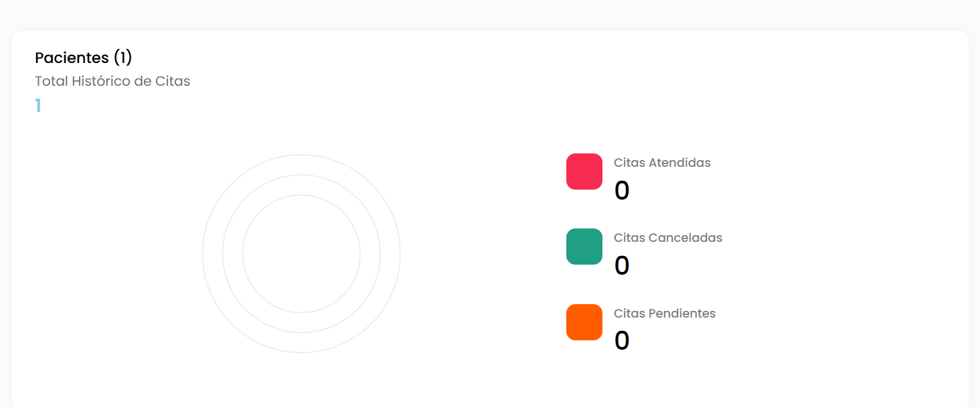Open the Citas Atendidas label
The image size is (980, 408).
coord(662,163)
